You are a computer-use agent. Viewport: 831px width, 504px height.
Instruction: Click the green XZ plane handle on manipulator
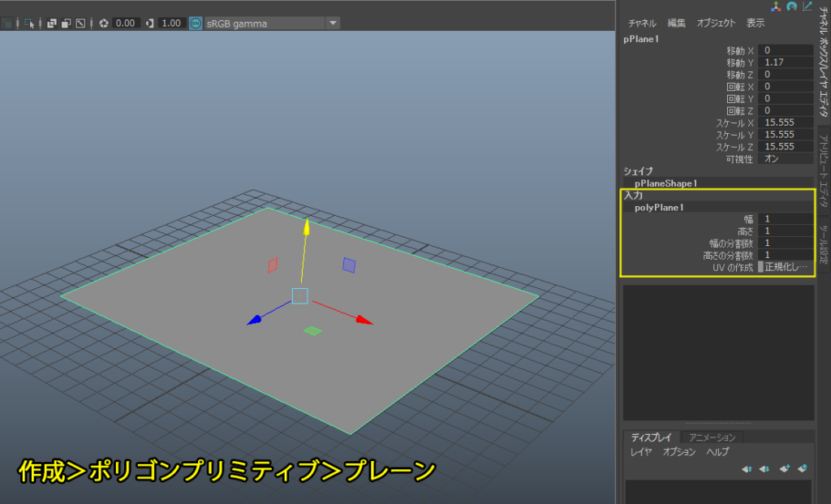[312, 330]
